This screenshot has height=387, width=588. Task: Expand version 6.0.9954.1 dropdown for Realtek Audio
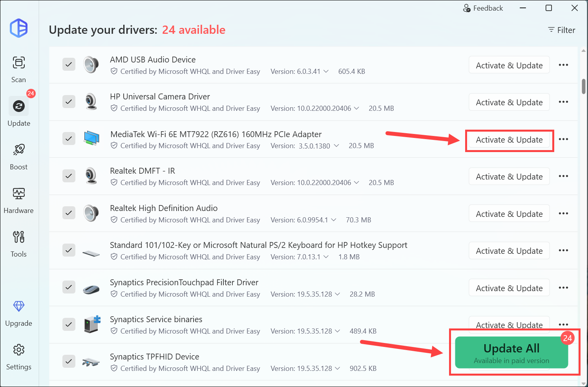pos(334,220)
